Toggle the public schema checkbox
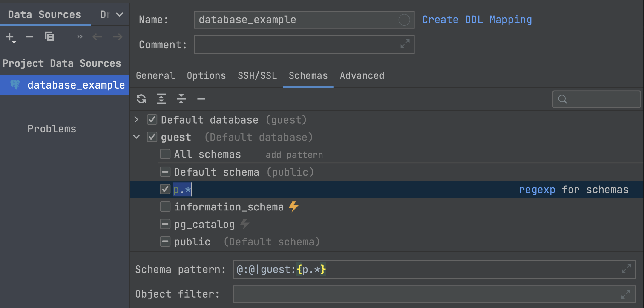The image size is (644, 308). point(165,242)
